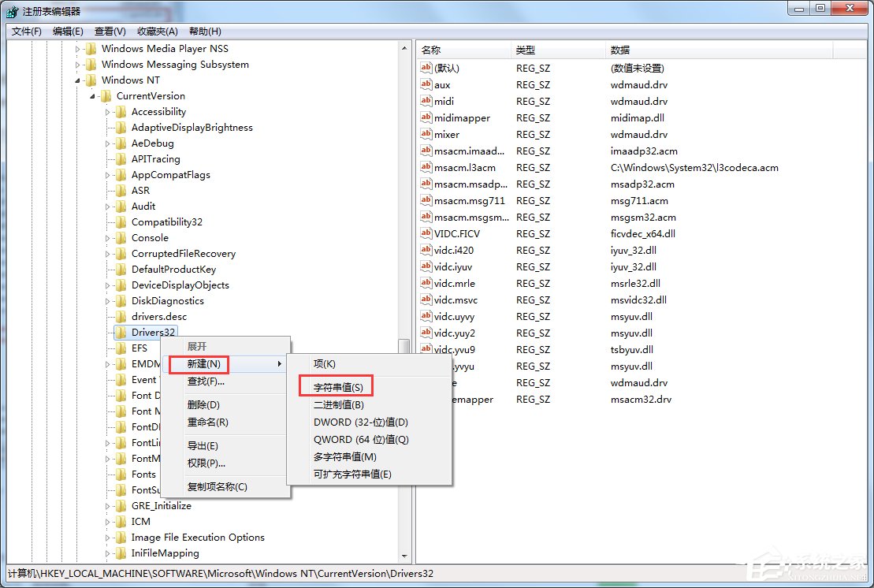Select the Drivers32 key folder icon

tap(121, 332)
